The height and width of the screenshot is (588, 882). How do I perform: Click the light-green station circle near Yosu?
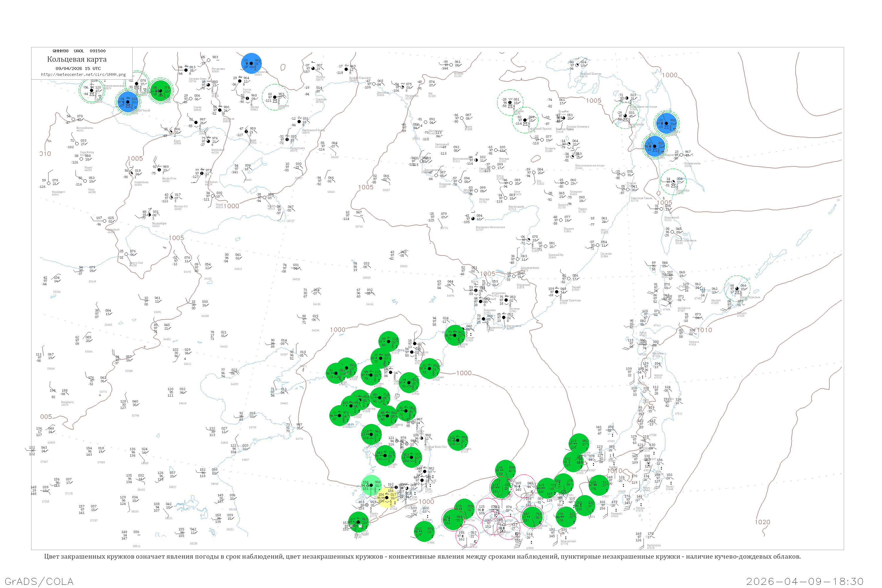pos(371,485)
